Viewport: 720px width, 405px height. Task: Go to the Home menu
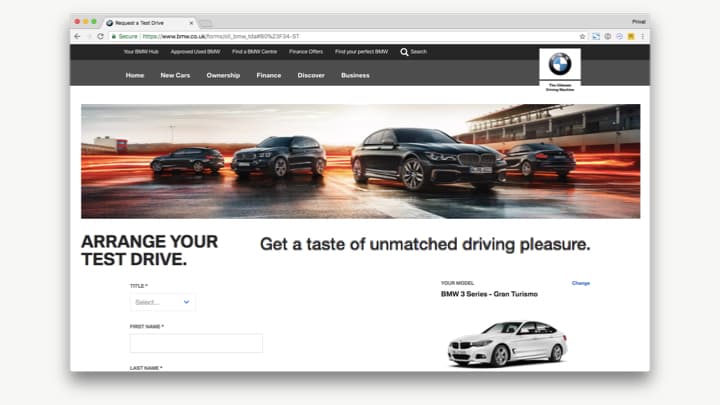(135, 75)
